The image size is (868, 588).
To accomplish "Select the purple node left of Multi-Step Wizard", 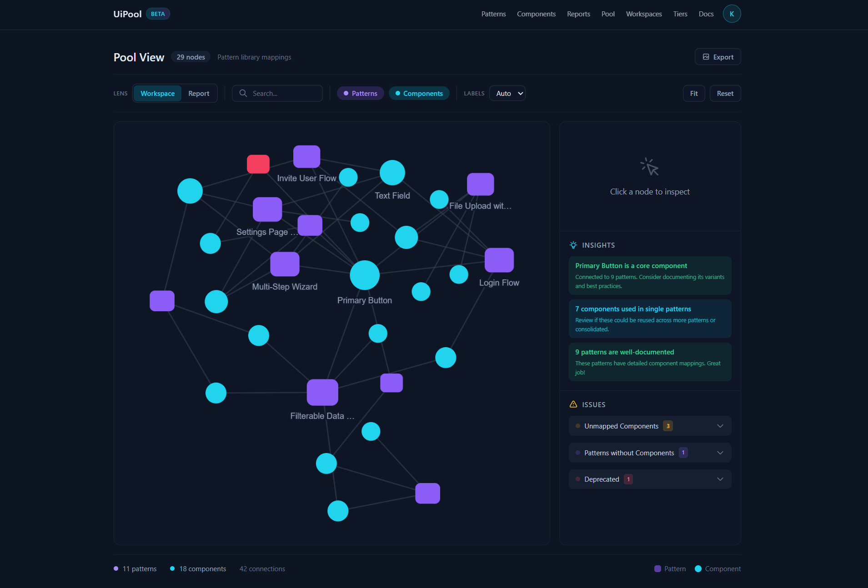I will click(162, 301).
